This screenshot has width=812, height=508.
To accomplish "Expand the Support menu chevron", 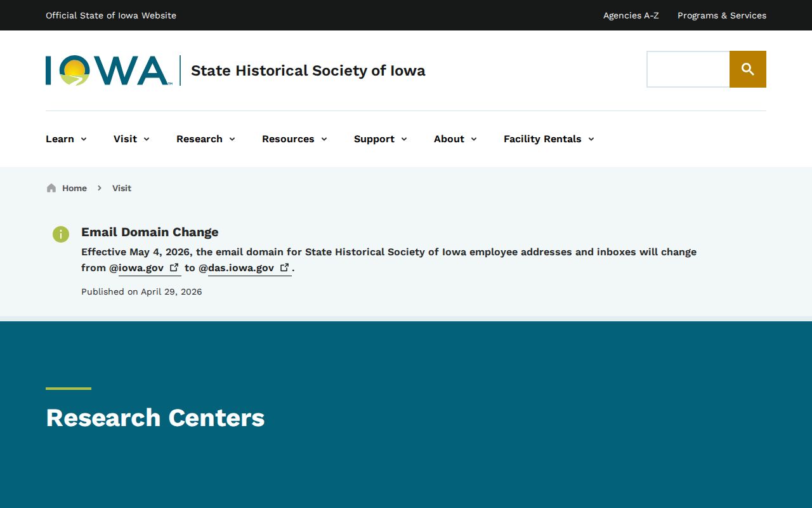I will (404, 139).
